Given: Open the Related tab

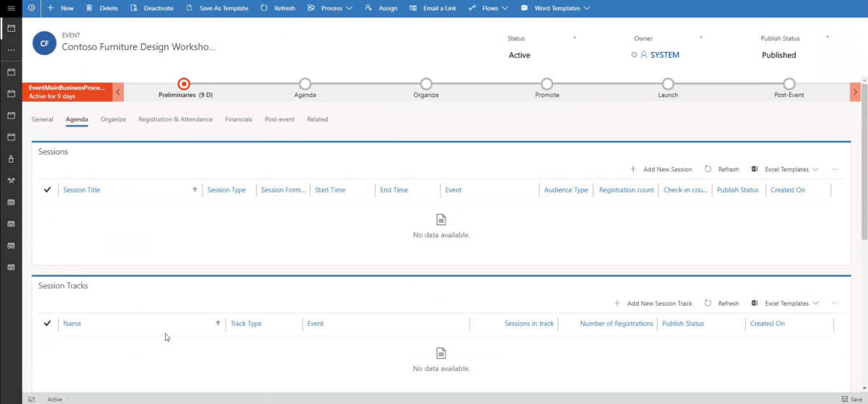Looking at the screenshot, I should tap(317, 119).
